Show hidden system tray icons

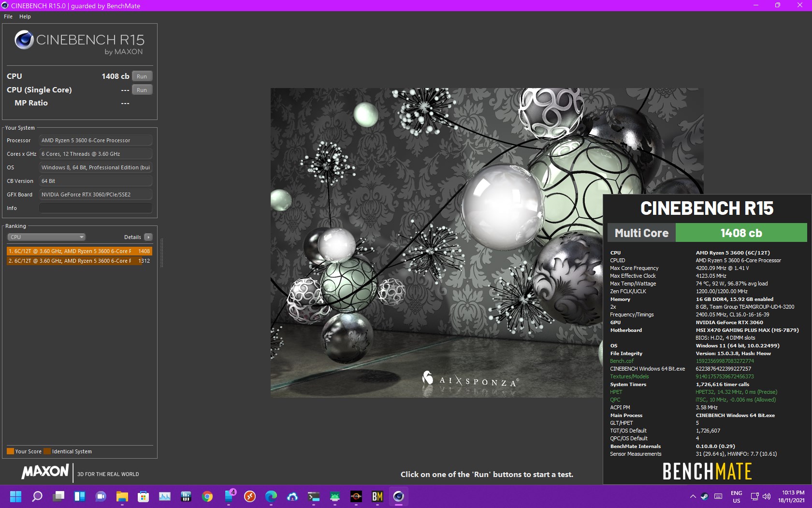(693, 496)
